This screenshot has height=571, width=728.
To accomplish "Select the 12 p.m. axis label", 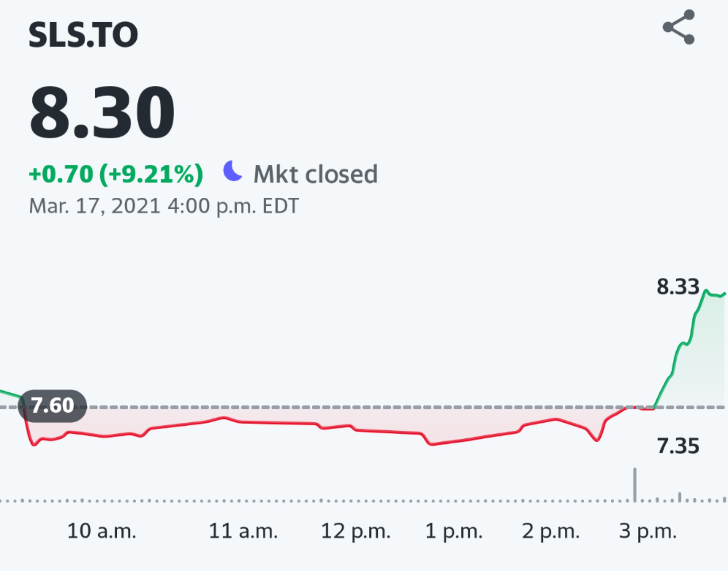I will pyautogui.click(x=356, y=531).
